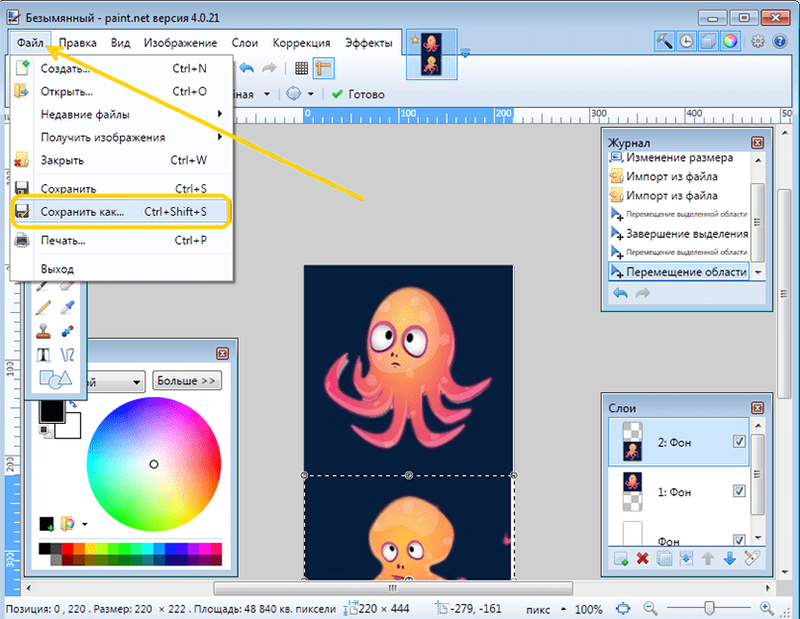Viewport: 800px width, 619px height.
Task: Select the Recolor tool
Action: pyautogui.click(x=67, y=331)
